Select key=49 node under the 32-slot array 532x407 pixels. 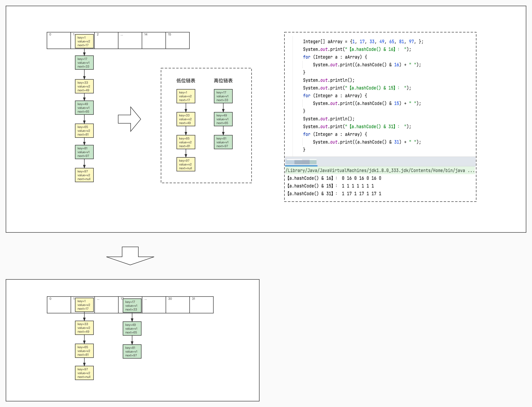pyautogui.click(x=132, y=329)
